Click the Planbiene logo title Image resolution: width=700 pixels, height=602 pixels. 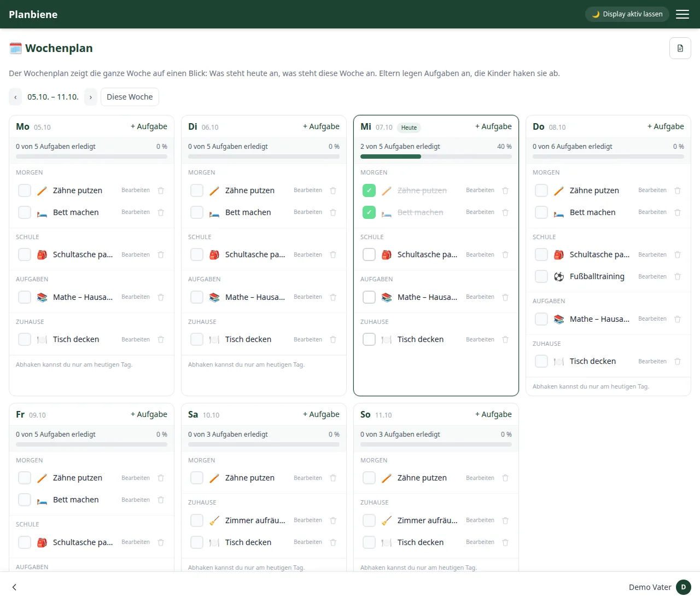point(33,14)
